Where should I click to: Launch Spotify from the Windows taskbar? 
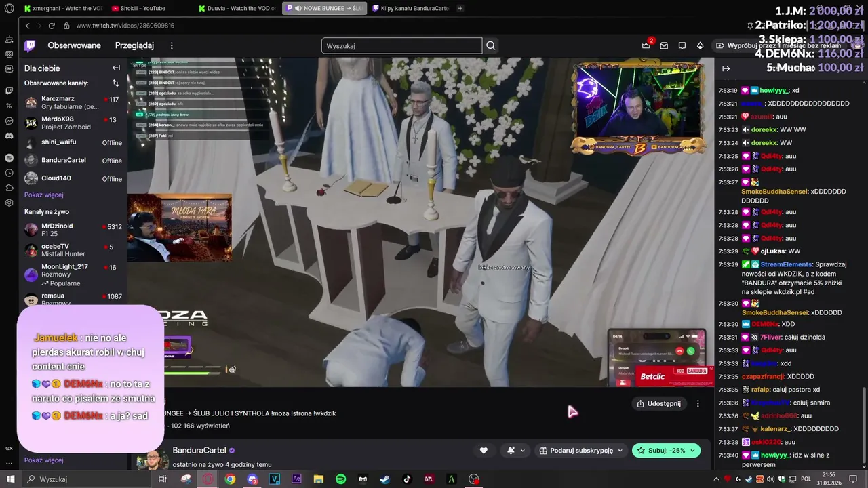341,479
